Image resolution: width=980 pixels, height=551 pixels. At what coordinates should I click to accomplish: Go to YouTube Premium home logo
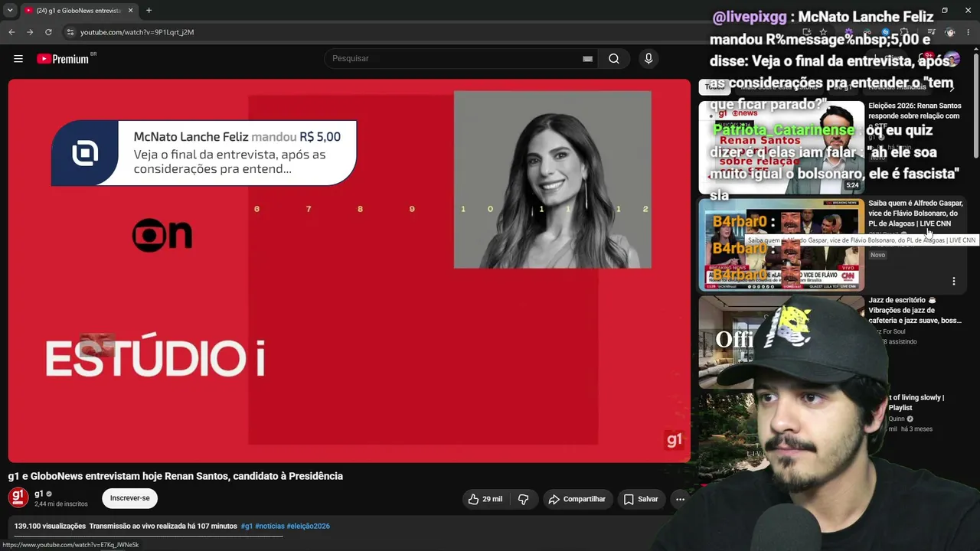tap(63, 59)
